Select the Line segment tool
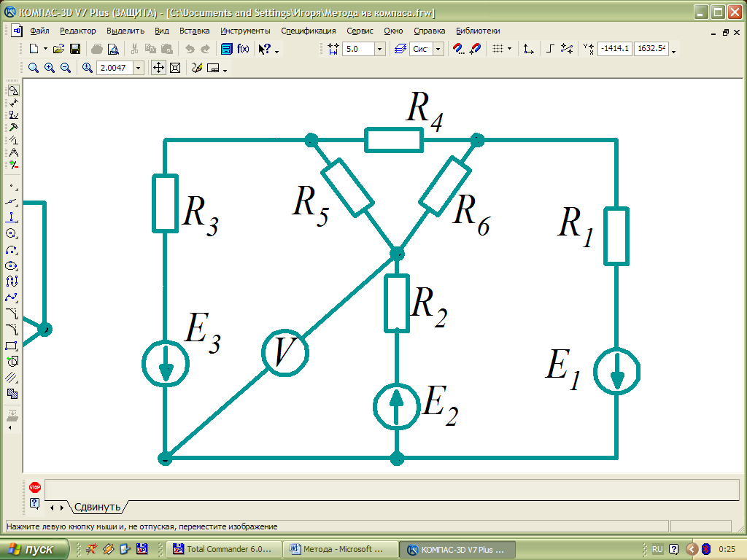This screenshot has height=560, width=747. pyautogui.click(x=12, y=202)
